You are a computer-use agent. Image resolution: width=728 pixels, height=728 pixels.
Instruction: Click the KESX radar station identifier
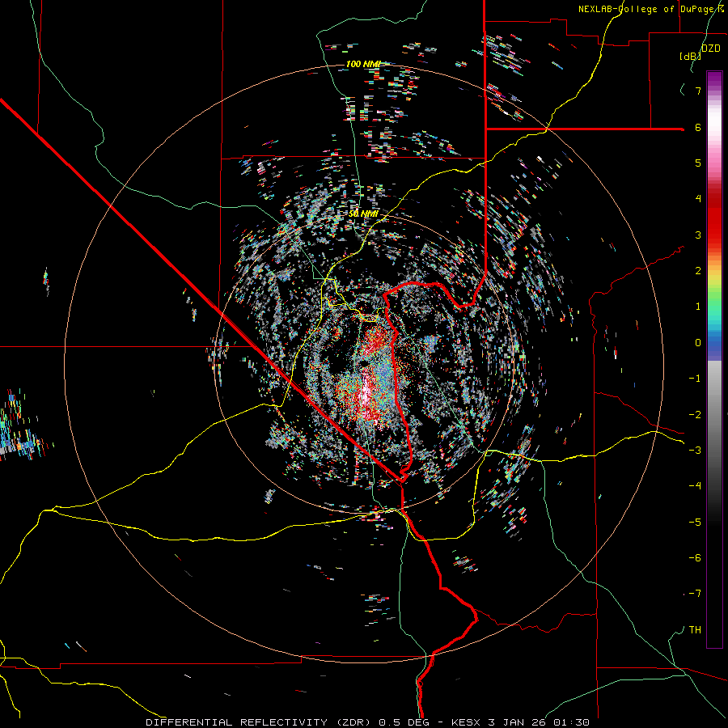click(x=467, y=722)
